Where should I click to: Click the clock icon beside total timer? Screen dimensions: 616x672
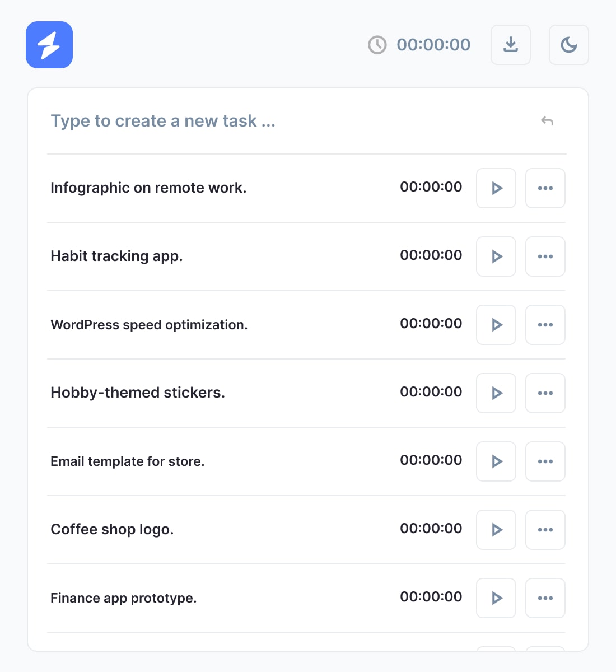click(377, 45)
